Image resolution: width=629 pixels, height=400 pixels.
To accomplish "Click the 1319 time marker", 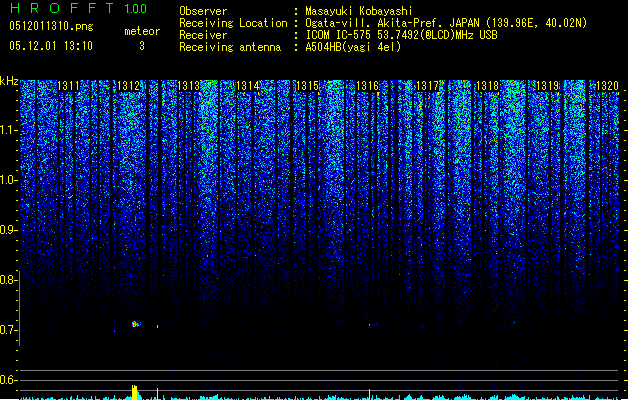I will tap(548, 85).
